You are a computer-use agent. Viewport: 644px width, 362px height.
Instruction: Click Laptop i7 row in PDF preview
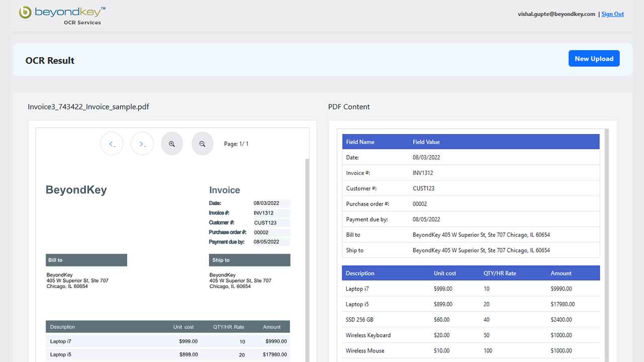click(168, 341)
